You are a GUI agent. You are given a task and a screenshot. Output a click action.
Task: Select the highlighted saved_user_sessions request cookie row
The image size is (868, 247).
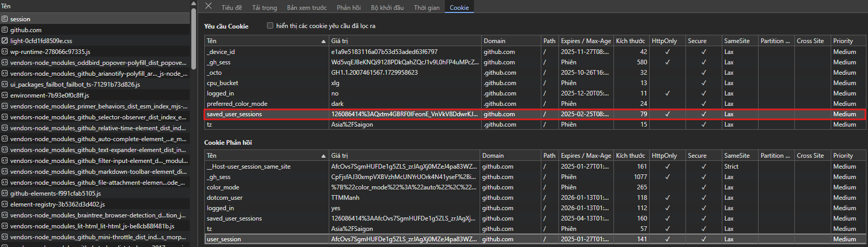(234, 114)
